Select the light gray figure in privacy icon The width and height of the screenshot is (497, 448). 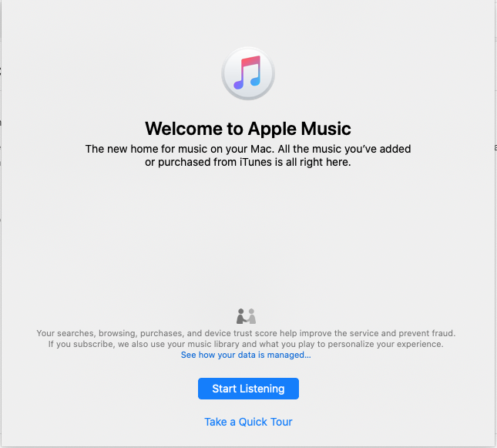tap(252, 316)
